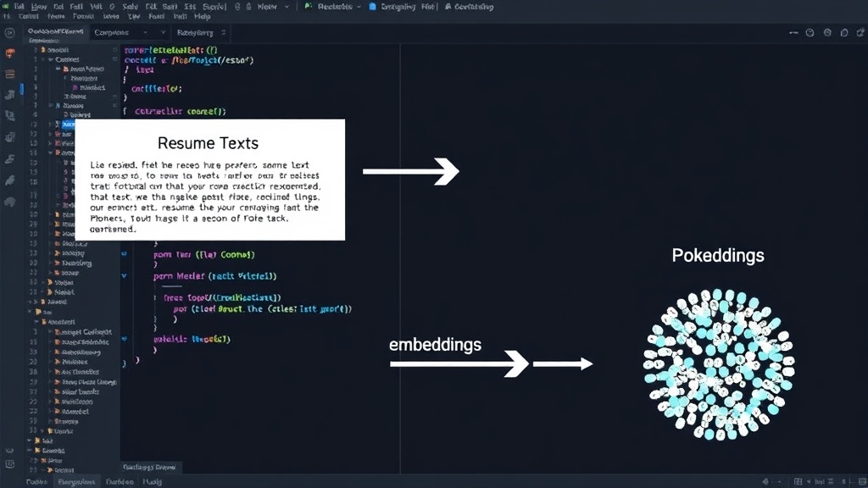Click the dash icon in the top-right editor toolbar

pos(793,33)
